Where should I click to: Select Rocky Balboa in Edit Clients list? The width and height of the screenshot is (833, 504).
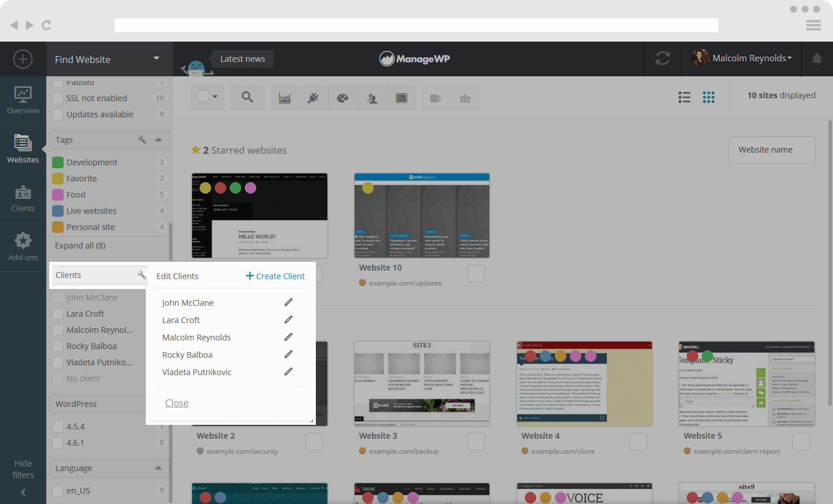point(187,355)
